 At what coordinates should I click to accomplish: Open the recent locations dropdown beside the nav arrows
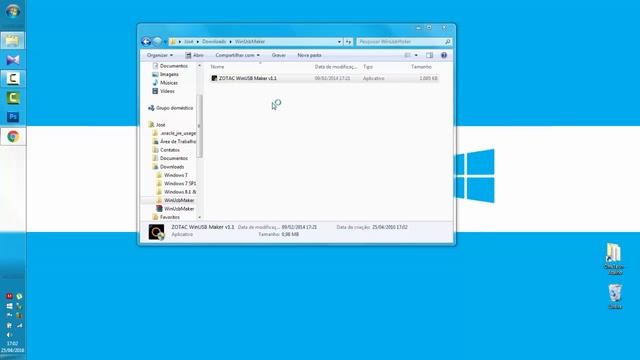[x=165, y=42]
